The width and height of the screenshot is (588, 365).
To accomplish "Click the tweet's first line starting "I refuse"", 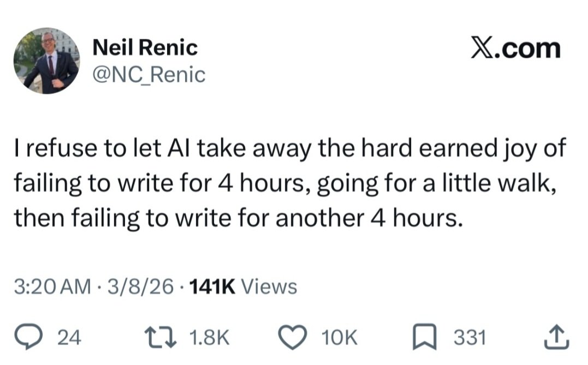I will [289, 149].
